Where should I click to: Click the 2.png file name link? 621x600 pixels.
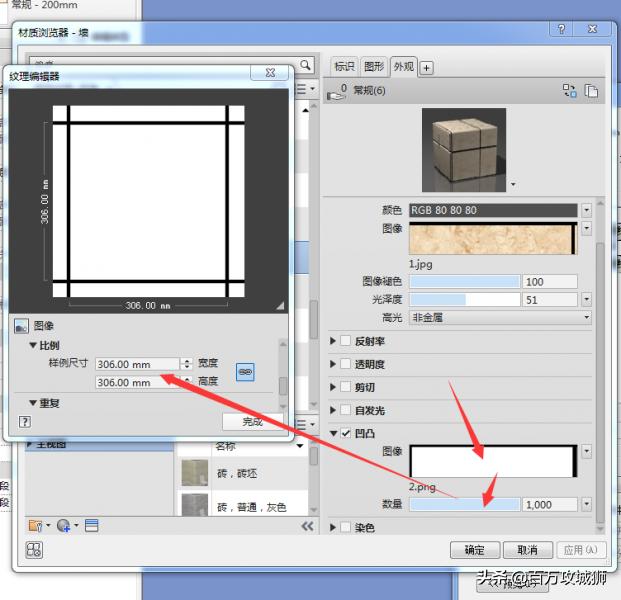pos(422,486)
